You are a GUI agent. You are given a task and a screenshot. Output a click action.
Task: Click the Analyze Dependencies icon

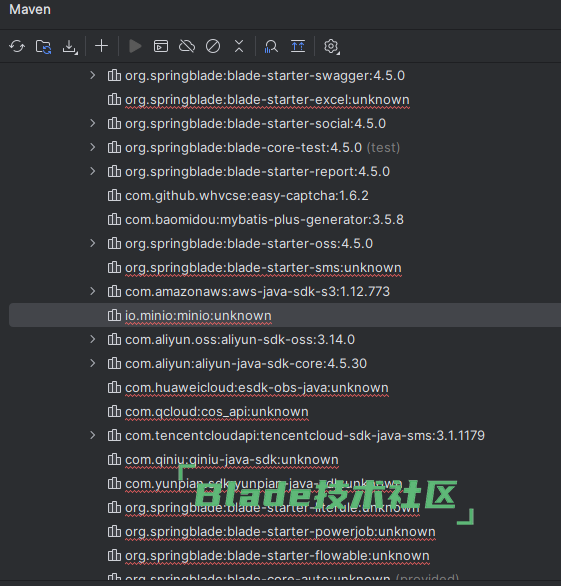click(x=271, y=47)
